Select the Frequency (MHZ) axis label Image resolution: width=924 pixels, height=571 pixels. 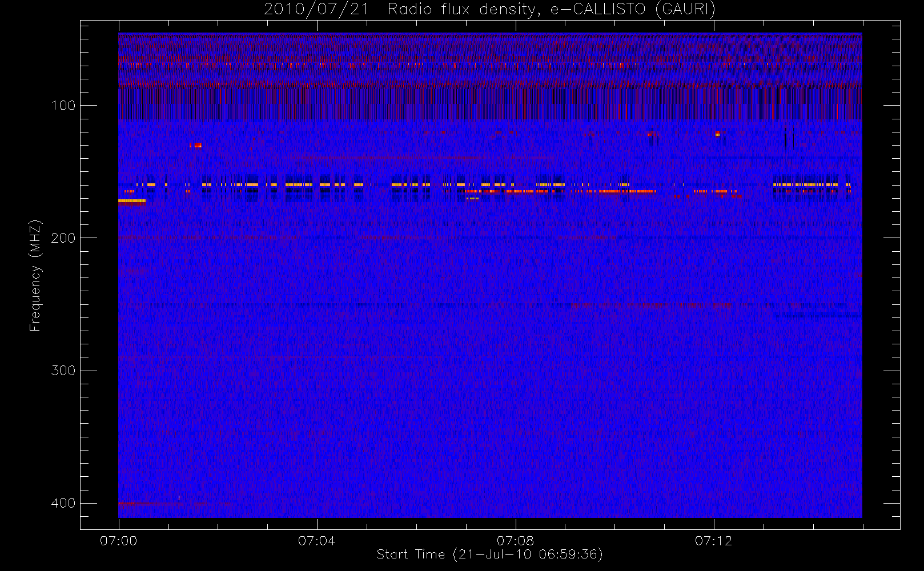35,275
